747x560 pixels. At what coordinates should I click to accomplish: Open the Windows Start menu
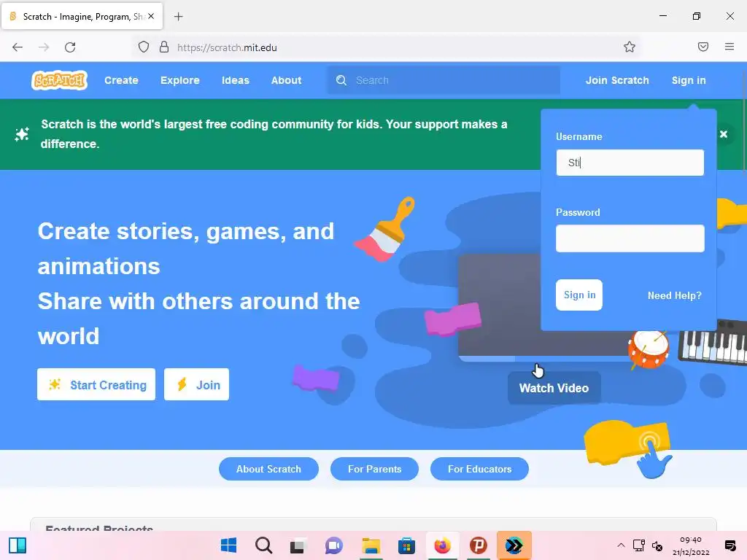click(x=228, y=545)
